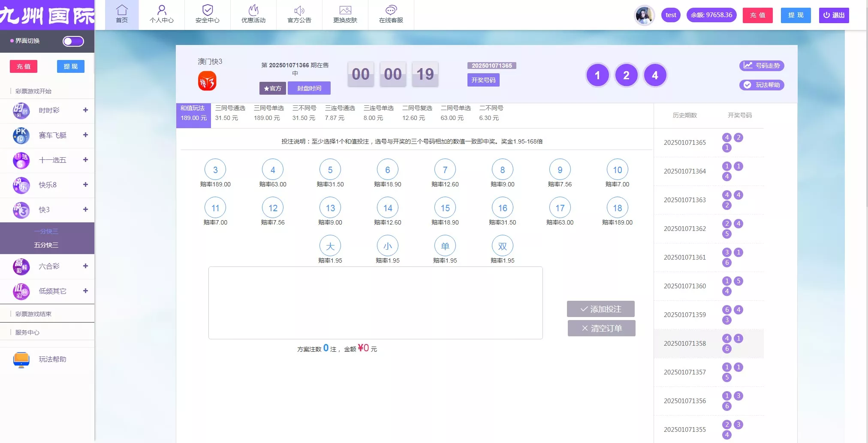Image resolution: width=868 pixels, height=443 pixels.
Task: Switch to 三同号通选 play tab
Action: click(x=230, y=113)
